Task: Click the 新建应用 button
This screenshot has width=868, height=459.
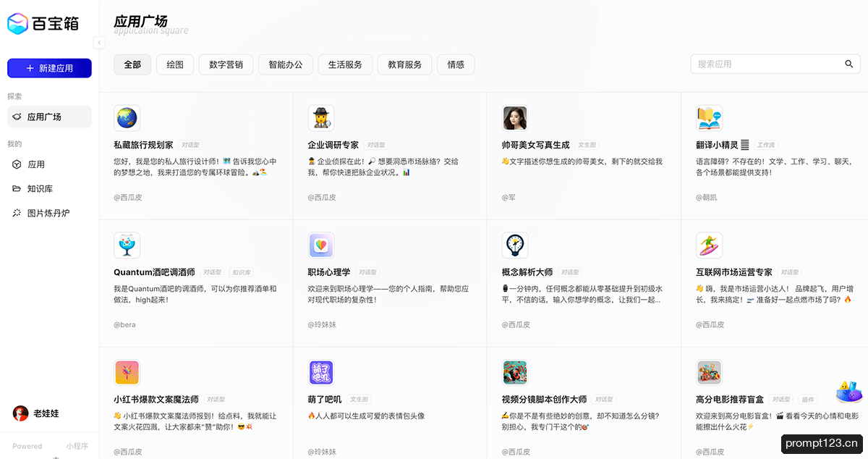Action: (49, 68)
